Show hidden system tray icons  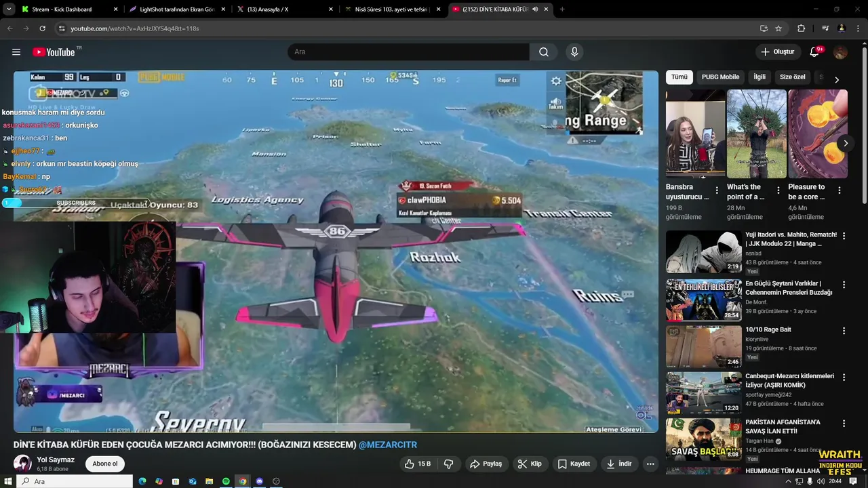tap(788, 481)
